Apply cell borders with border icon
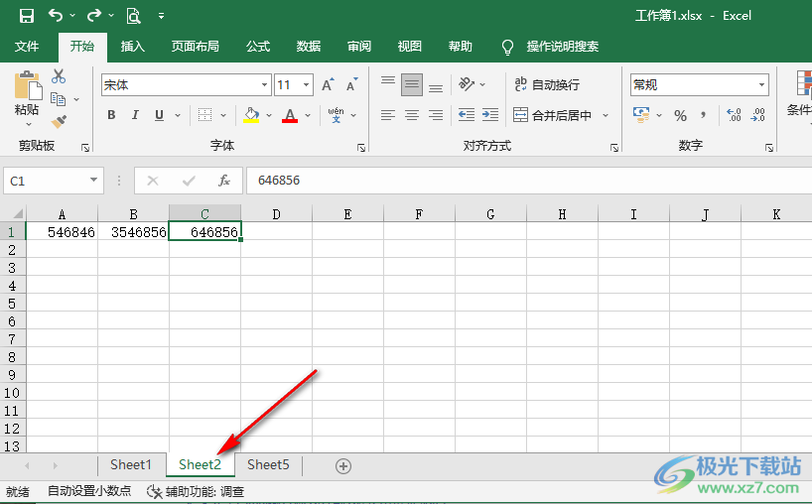The width and height of the screenshot is (812, 504). click(205, 115)
